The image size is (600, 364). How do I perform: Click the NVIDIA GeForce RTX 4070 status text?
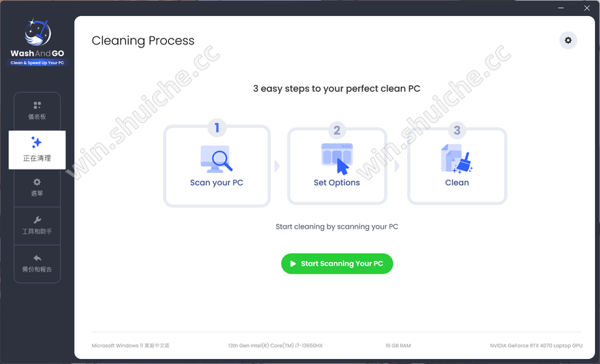[x=536, y=346]
